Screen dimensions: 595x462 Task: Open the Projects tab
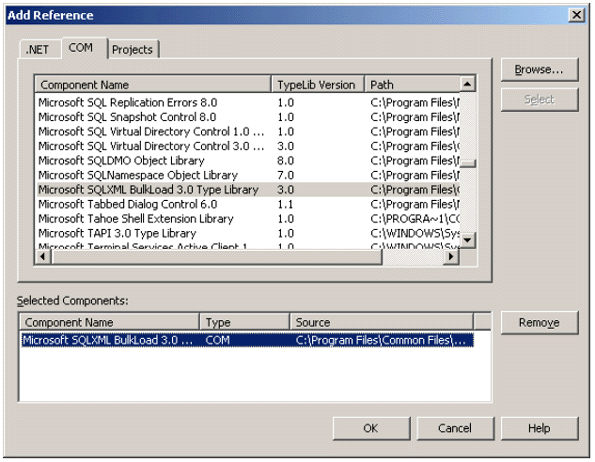point(133,49)
